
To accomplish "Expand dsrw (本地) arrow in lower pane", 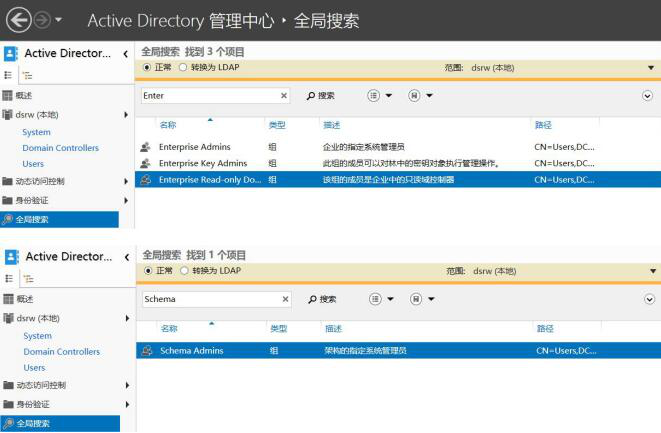I will [127, 318].
